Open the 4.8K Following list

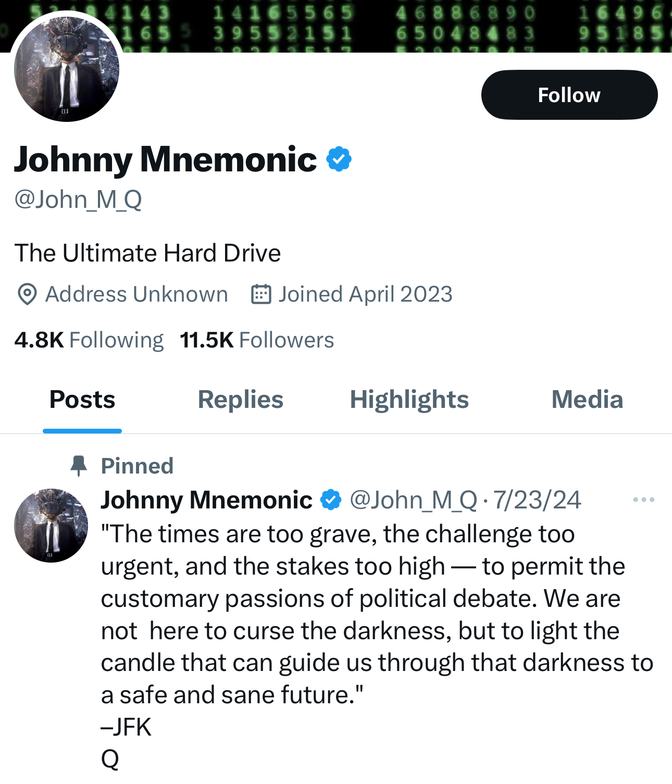[89, 340]
